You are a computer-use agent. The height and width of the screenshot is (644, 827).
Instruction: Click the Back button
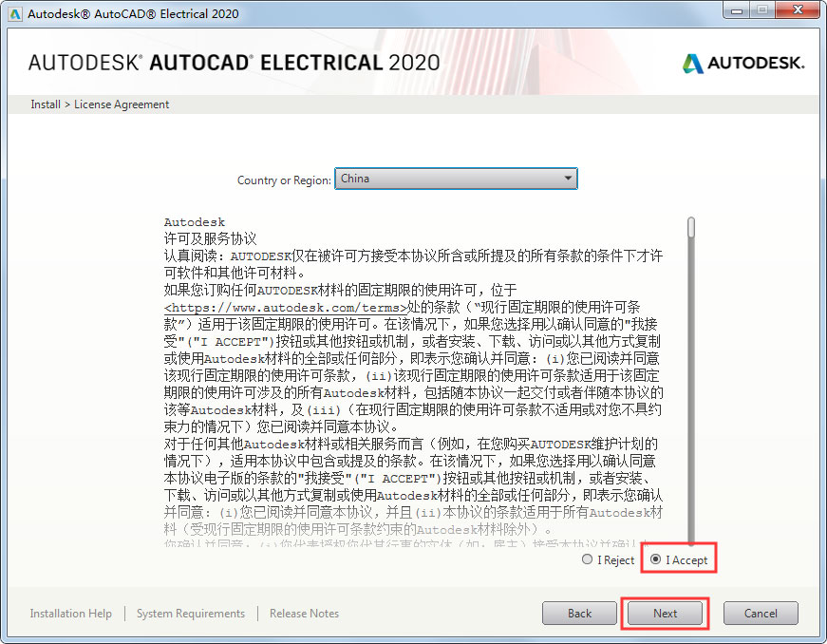[579, 613]
